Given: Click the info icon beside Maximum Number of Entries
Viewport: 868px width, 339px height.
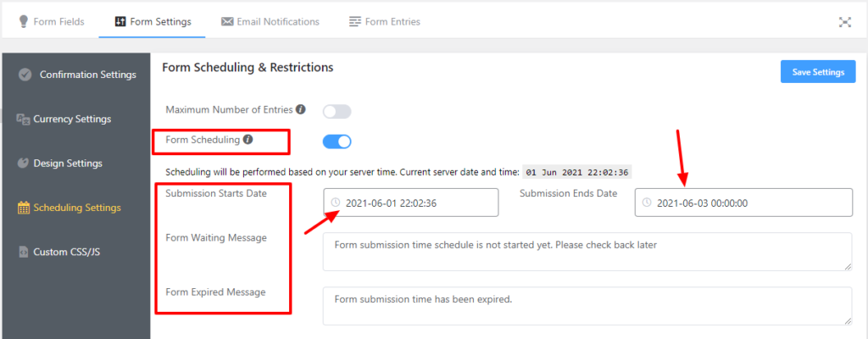Looking at the screenshot, I should [x=301, y=110].
